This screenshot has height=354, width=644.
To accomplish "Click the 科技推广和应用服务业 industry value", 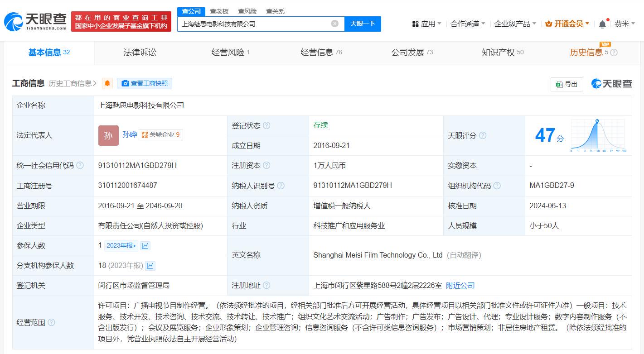I will tap(349, 225).
